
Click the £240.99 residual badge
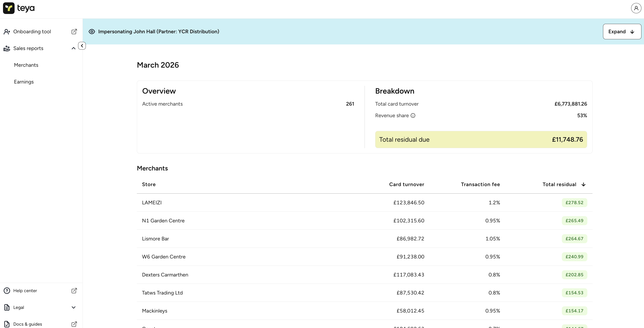[574, 257]
